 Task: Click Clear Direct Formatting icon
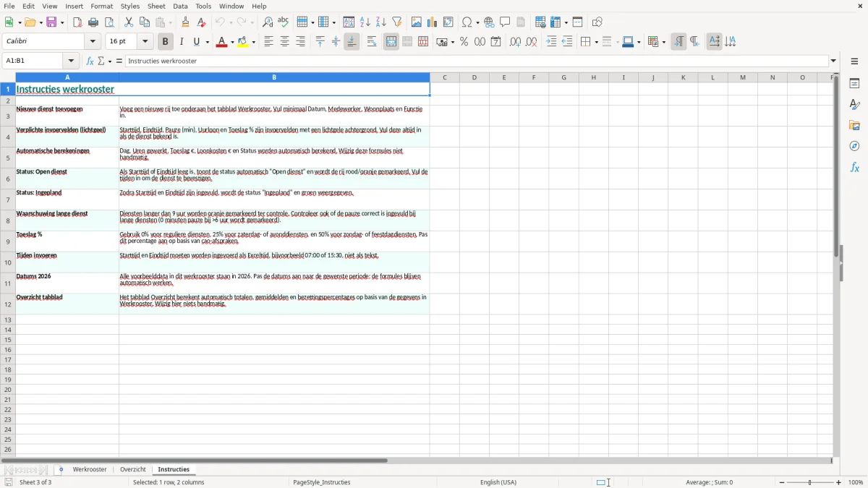pyautogui.click(x=202, y=22)
